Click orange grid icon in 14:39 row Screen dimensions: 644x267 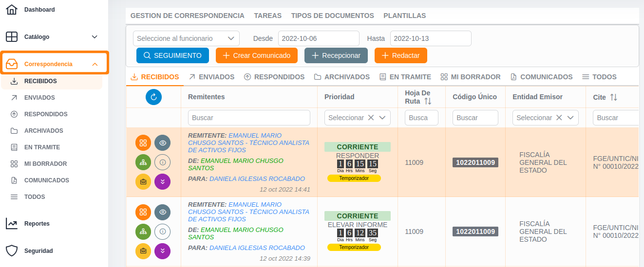pyautogui.click(x=143, y=212)
